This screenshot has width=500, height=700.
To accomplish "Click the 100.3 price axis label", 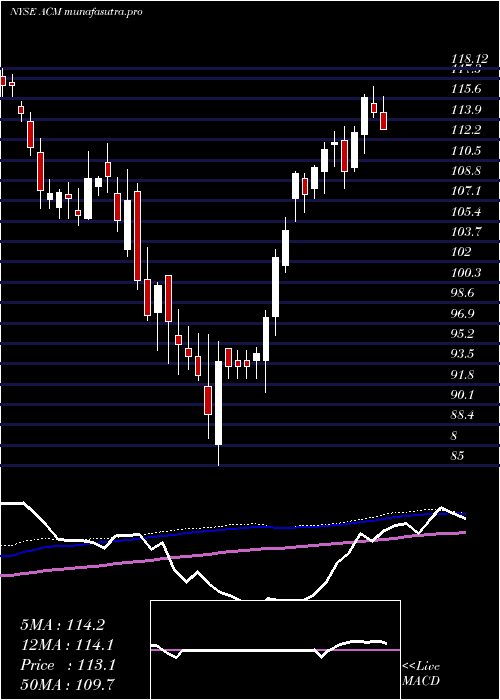I will tap(466, 272).
